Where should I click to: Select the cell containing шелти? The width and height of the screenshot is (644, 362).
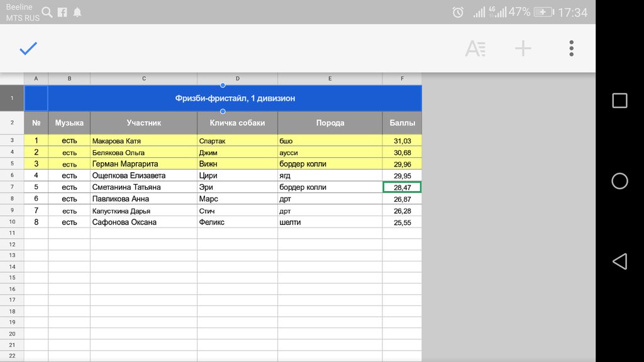pos(330,222)
